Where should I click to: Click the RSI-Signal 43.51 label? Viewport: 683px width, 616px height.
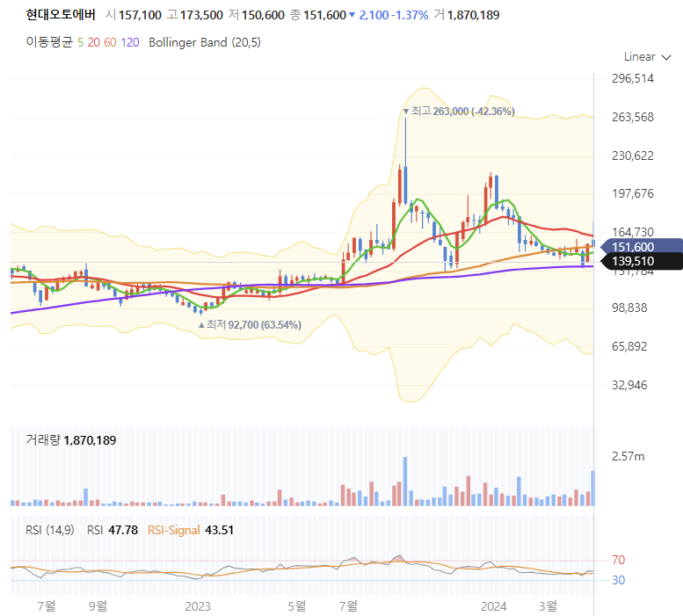(x=191, y=530)
